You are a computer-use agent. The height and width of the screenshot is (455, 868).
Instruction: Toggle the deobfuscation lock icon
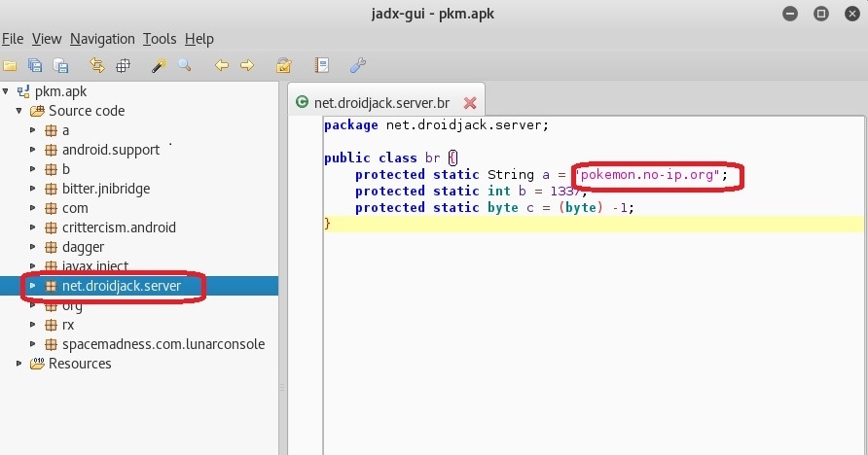pos(283,66)
